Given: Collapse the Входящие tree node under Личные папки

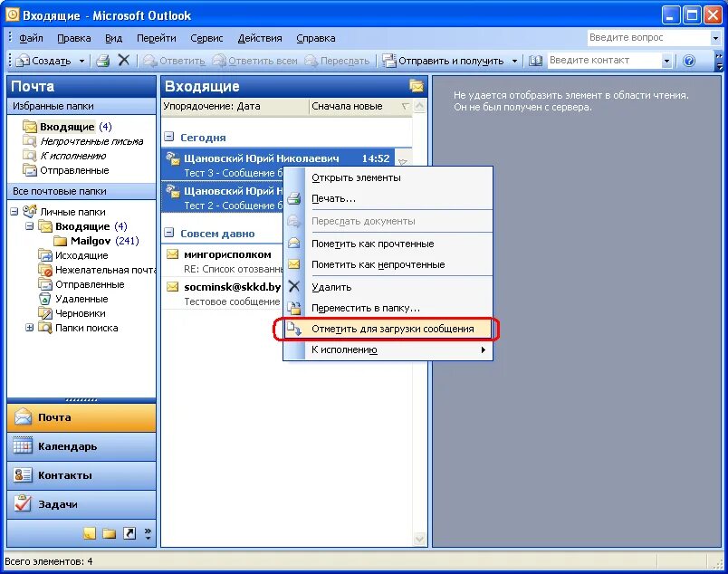Looking at the screenshot, I should coord(29,226).
